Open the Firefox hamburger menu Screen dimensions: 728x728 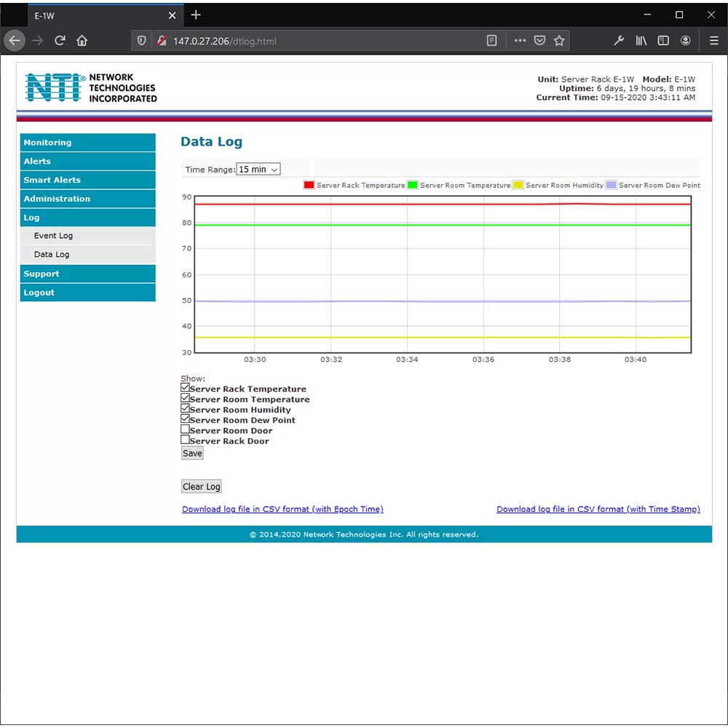click(x=714, y=41)
